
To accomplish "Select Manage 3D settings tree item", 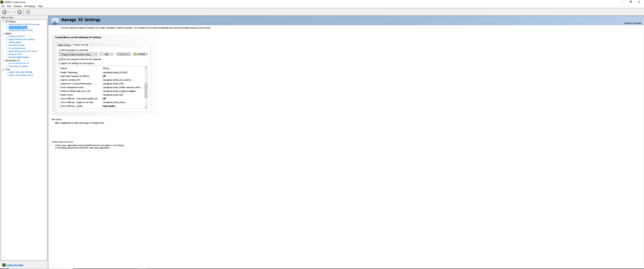I will 17,27.
